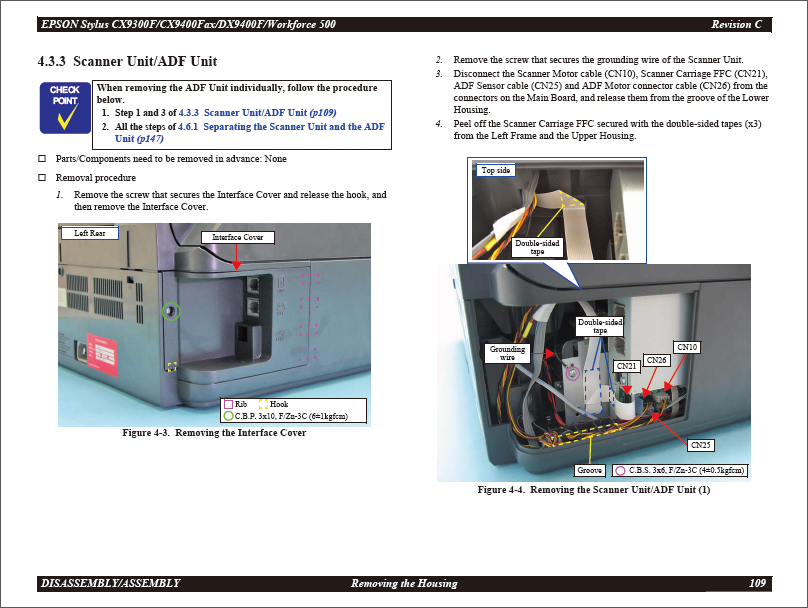Select the Top side inset photo

pyautogui.click(x=556, y=210)
